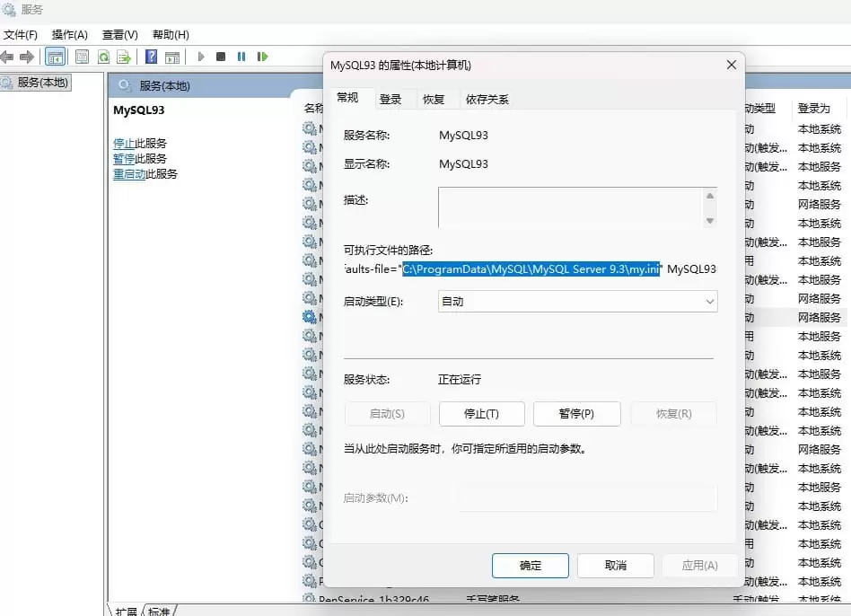Switch to the 登录 tab
The image size is (851, 616).
pyautogui.click(x=390, y=100)
